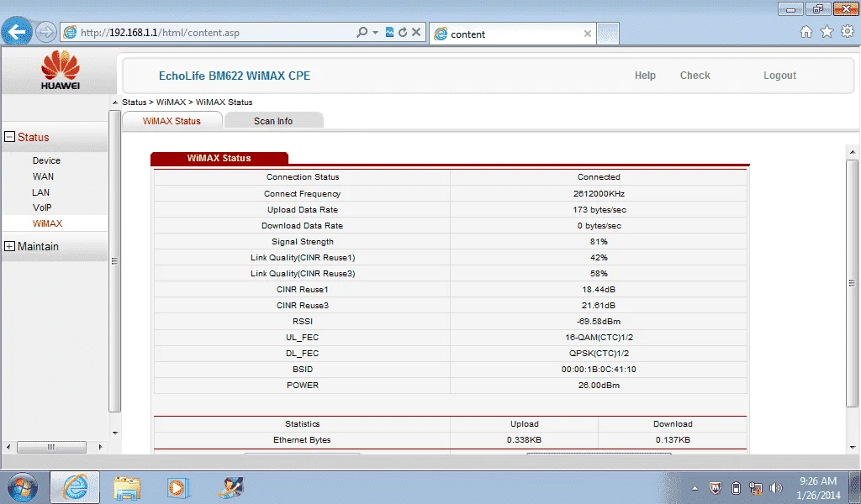Viewport: 861px width, 504px height.
Task: Click Ethernet Bytes upload '0.338KB'
Action: [x=524, y=440]
